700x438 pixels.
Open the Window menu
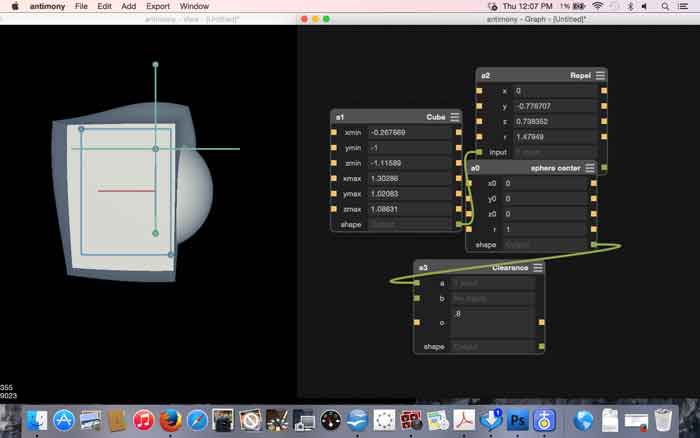click(x=194, y=6)
